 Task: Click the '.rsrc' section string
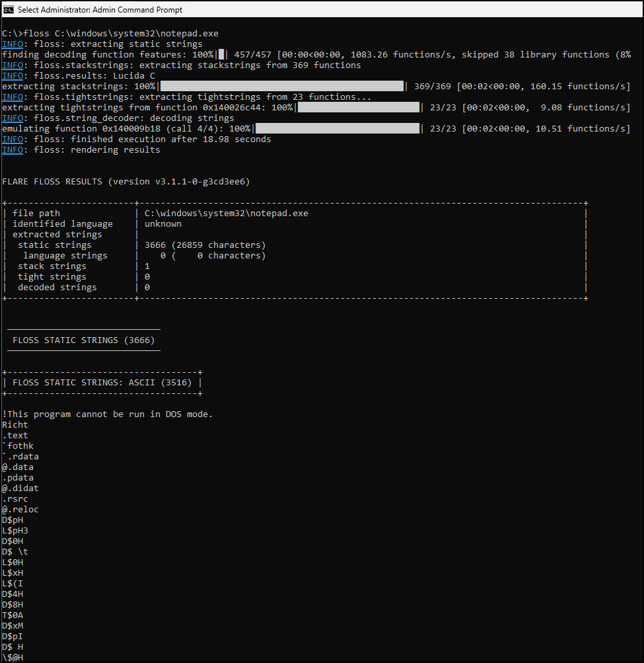[x=15, y=498]
